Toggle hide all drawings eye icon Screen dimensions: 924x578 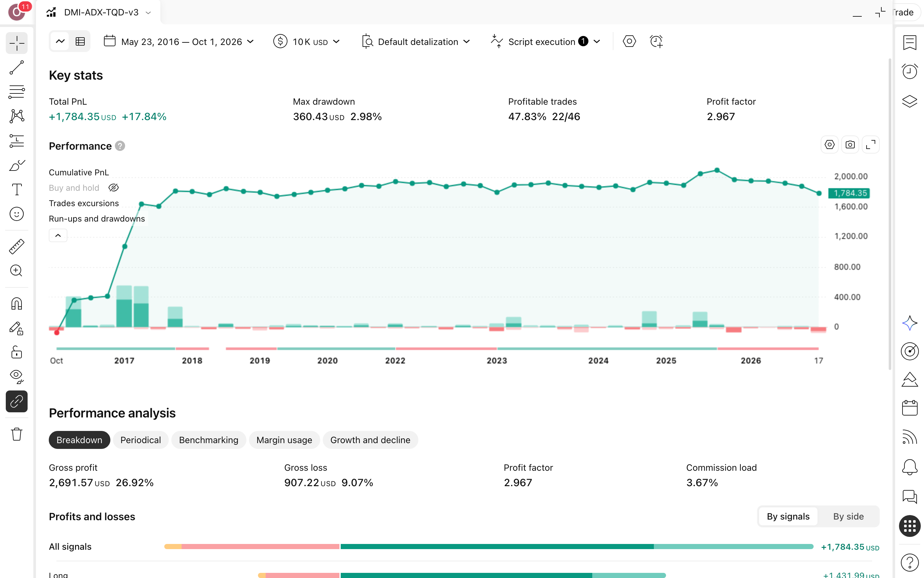pyautogui.click(x=17, y=377)
